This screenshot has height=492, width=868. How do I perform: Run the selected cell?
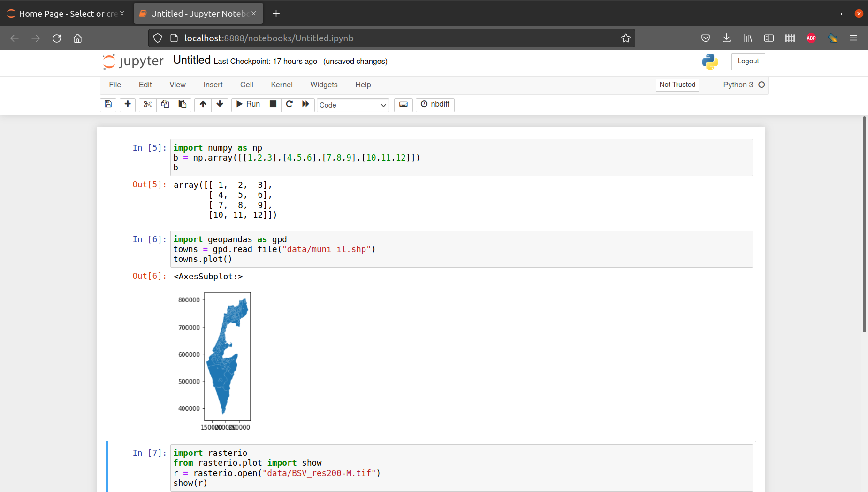point(248,104)
